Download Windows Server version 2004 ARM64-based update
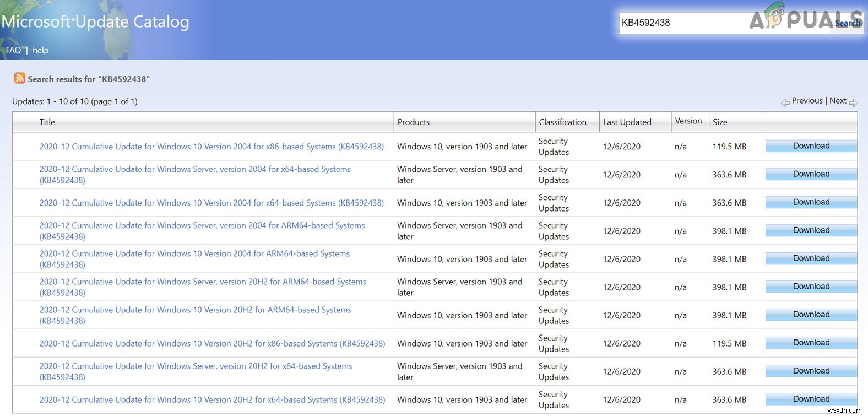 [811, 230]
